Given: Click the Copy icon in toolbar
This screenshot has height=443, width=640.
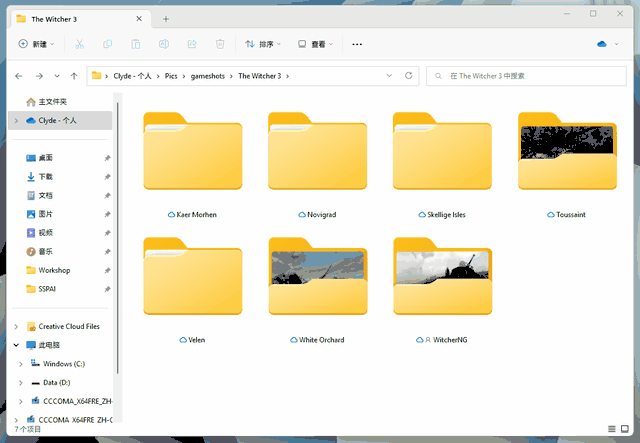Looking at the screenshot, I should tap(108, 44).
